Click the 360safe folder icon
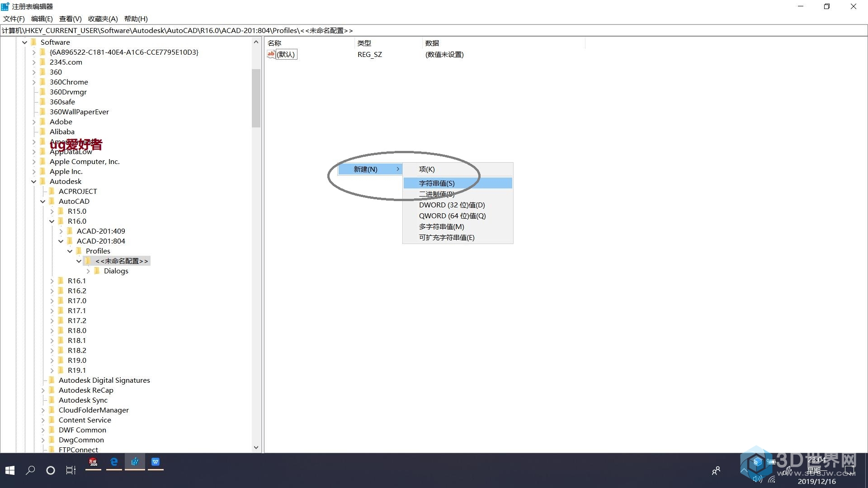868x488 pixels. (x=43, y=102)
